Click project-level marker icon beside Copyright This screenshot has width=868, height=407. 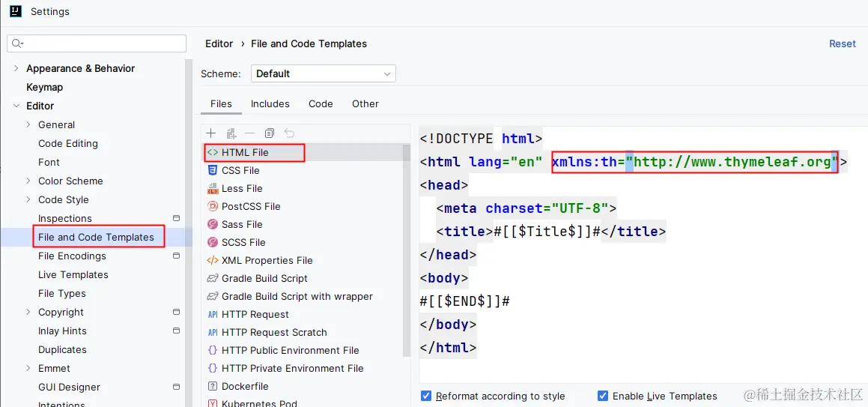tap(177, 312)
